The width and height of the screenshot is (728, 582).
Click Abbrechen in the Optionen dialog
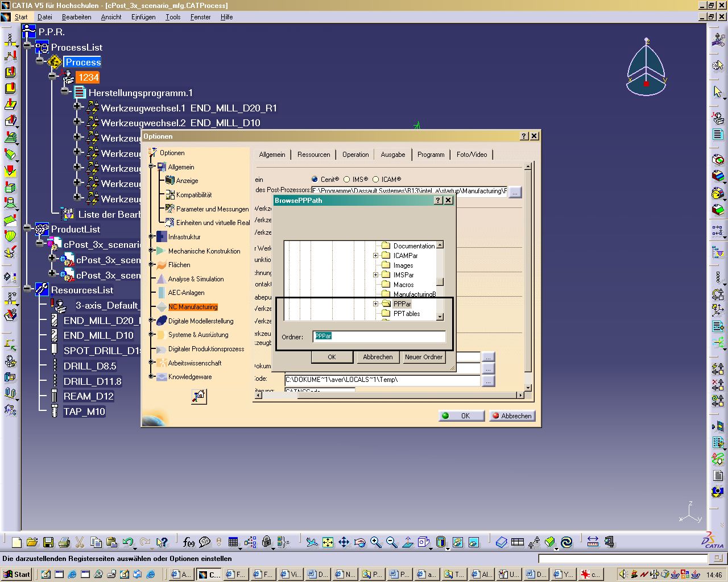511,415
